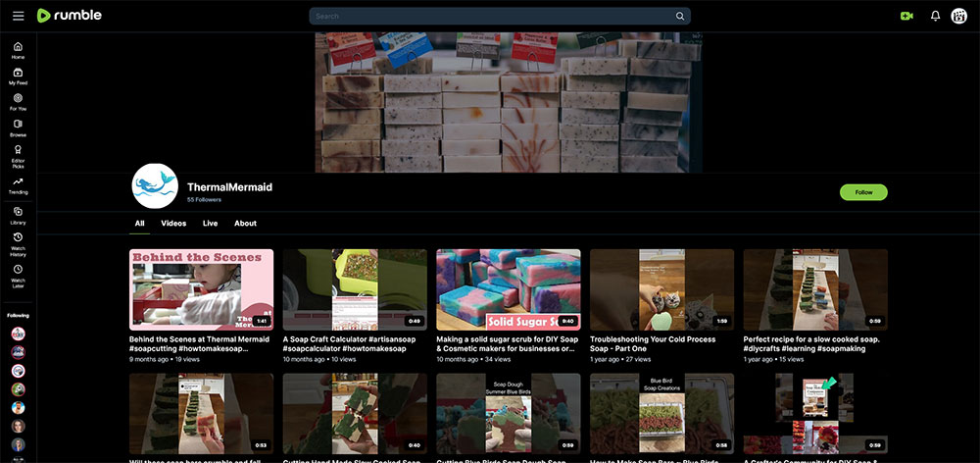
Task: Open A Soap Craft Calculator video thumbnail
Action: coord(355,289)
